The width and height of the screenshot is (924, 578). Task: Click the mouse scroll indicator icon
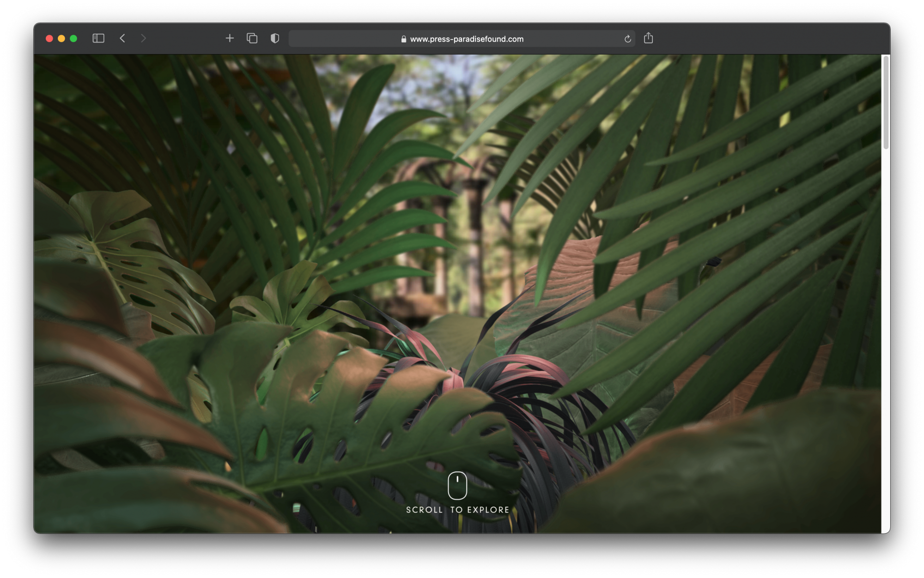(x=457, y=485)
